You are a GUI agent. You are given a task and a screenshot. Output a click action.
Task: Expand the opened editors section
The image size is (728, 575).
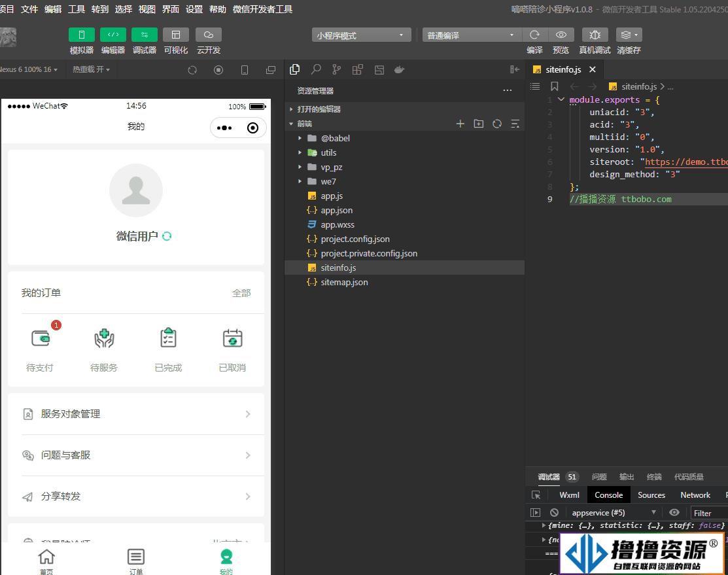[x=404, y=109]
